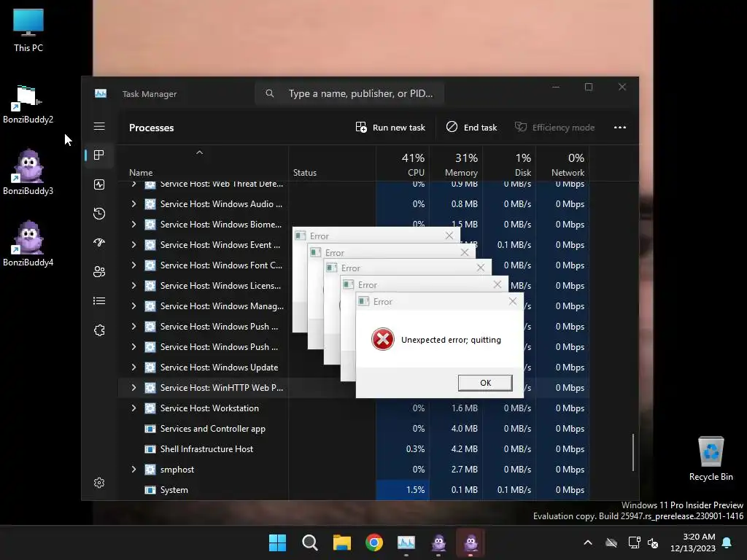Close the front Error dialog with X
Image resolution: width=747 pixels, height=560 pixels.
[513, 301]
